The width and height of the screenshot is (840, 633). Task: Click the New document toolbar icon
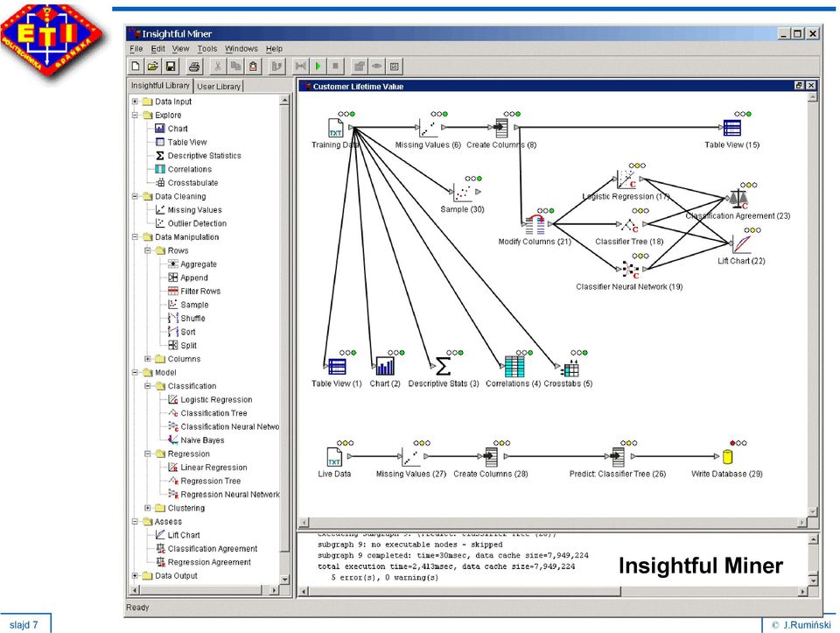click(136, 66)
